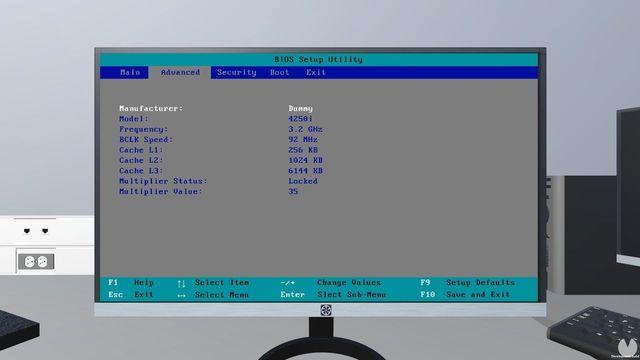Click the up-down arrows Select Item icon
This screenshot has width=640, height=360.
tap(181, 283)
